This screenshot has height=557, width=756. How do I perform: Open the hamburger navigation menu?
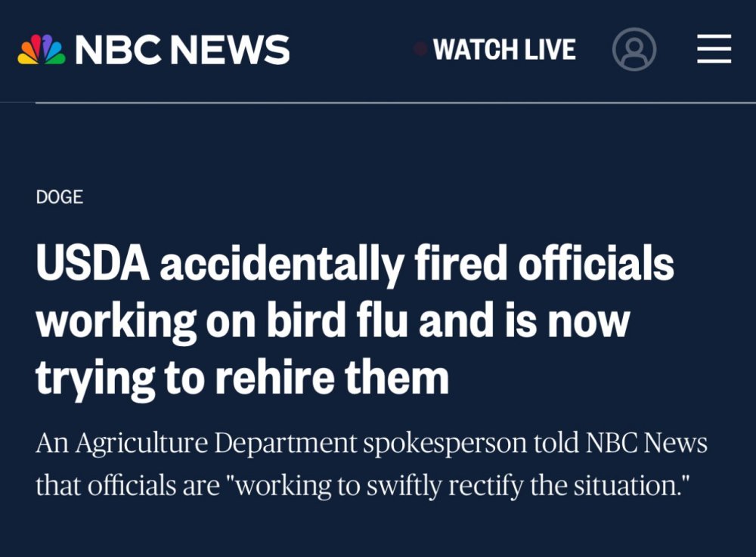(714, 50)
